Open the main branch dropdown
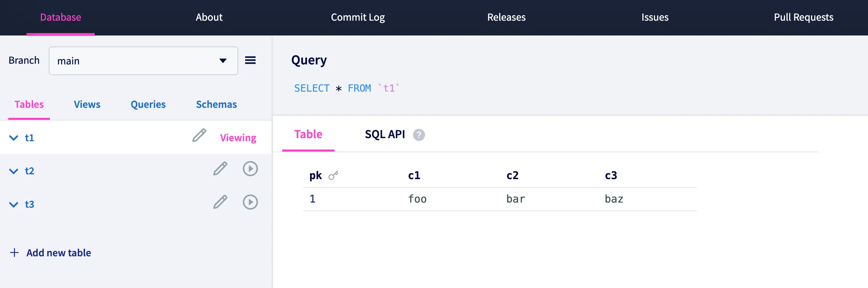The image size is (868, 288). click(143, 61)
